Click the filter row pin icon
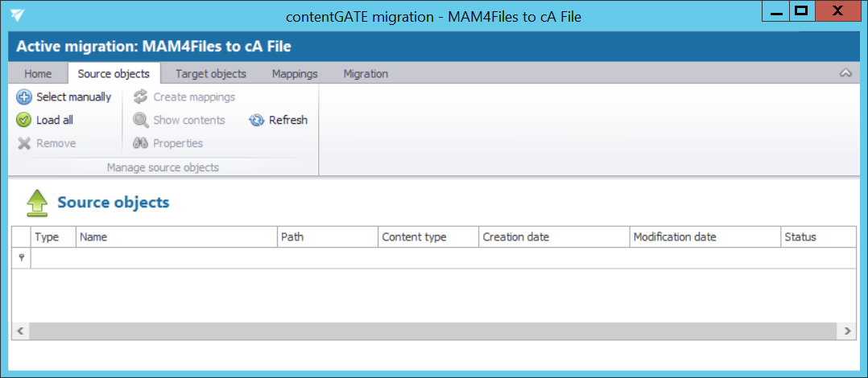 click(21, 258)
